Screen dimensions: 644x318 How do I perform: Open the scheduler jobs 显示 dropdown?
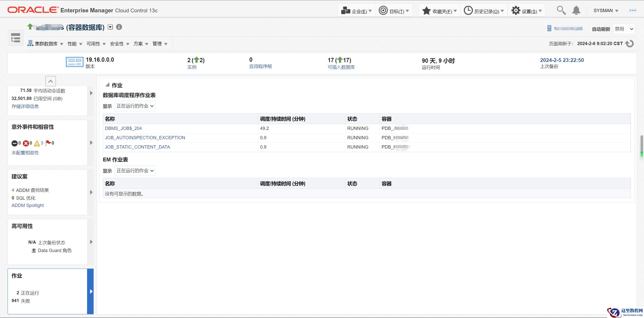pos(135,106)
